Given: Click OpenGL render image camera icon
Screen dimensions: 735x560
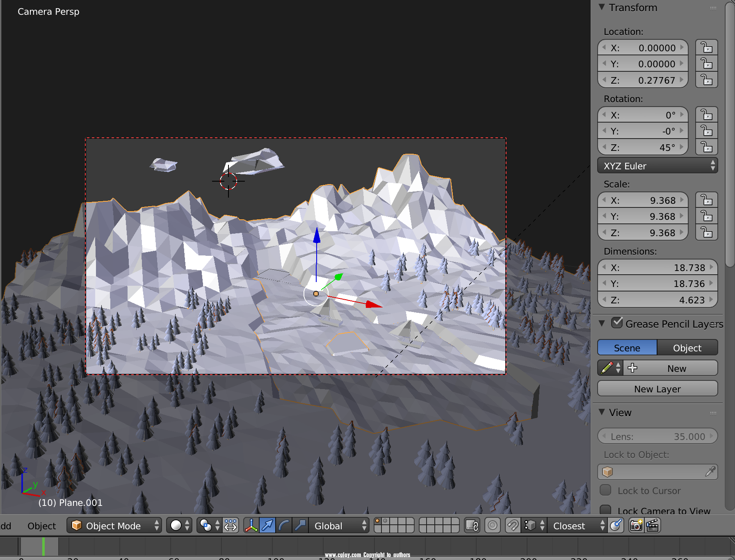Looking at the screenshot, I should point(636,526).
